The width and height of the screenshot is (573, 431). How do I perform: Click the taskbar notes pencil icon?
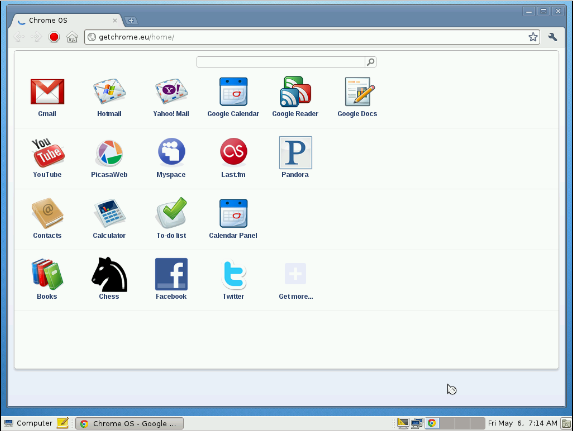63,423
